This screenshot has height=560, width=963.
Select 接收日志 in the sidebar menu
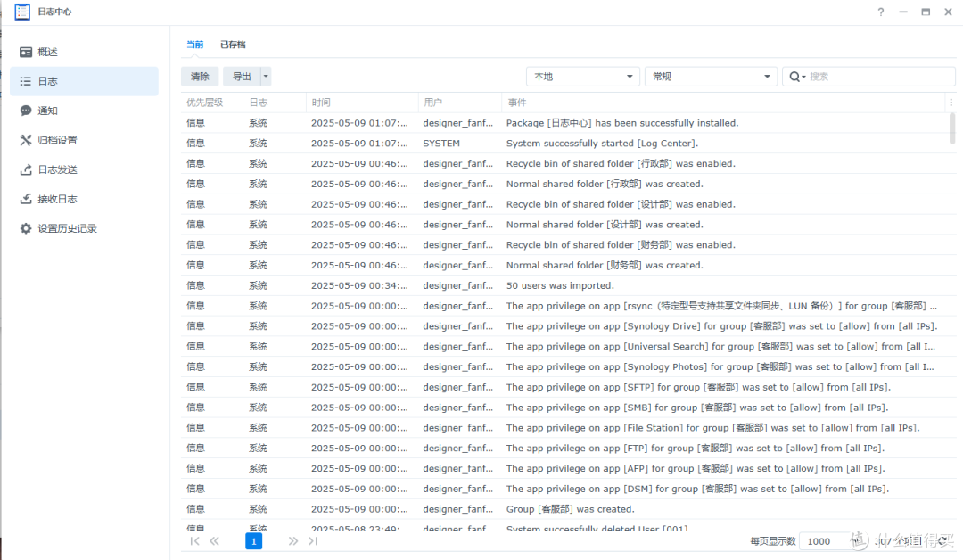84,199
